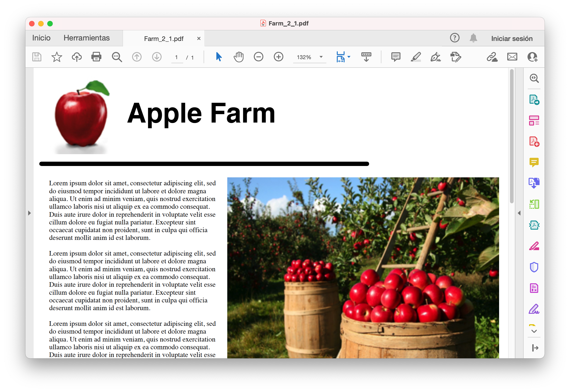Invite people to share this file
Screen dimensions: 570x392
coord(532,57)
